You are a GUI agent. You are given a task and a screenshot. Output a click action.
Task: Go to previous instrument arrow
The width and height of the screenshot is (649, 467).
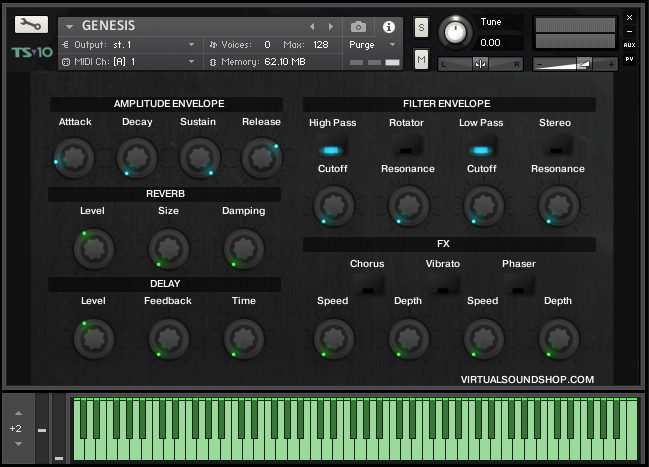312,26
